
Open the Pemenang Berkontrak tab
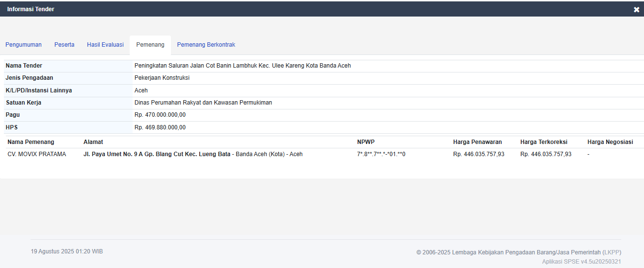[x=206, y=45]
